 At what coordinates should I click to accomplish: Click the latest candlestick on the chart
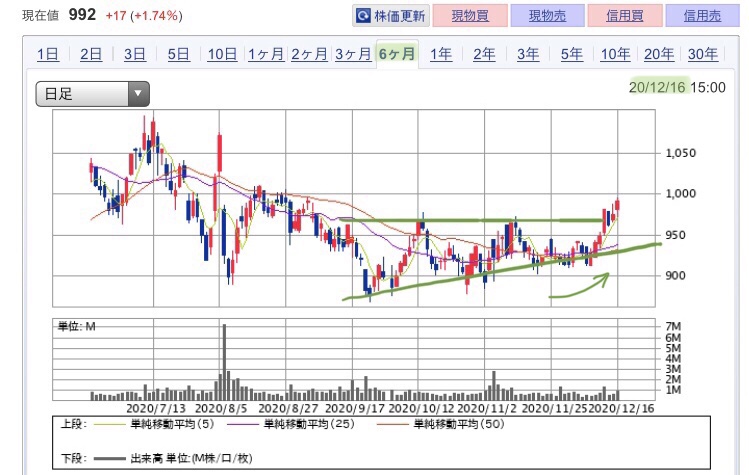coord(618,205)
